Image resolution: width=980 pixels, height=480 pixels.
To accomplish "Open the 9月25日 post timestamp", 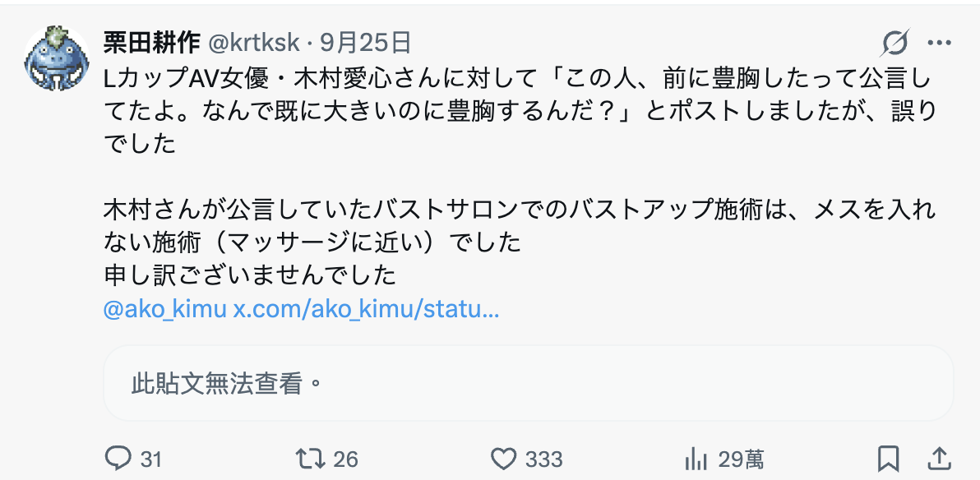I will (366, 43).
